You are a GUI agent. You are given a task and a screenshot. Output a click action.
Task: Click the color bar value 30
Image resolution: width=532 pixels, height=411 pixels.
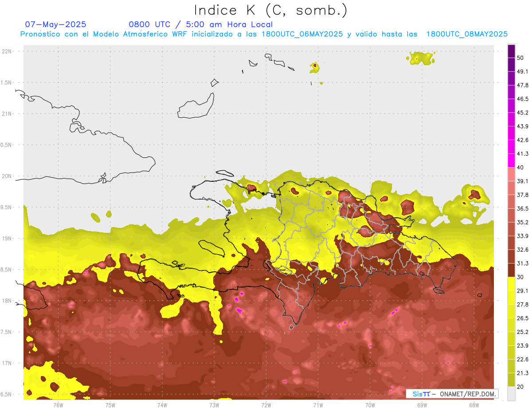click(520, 277)
